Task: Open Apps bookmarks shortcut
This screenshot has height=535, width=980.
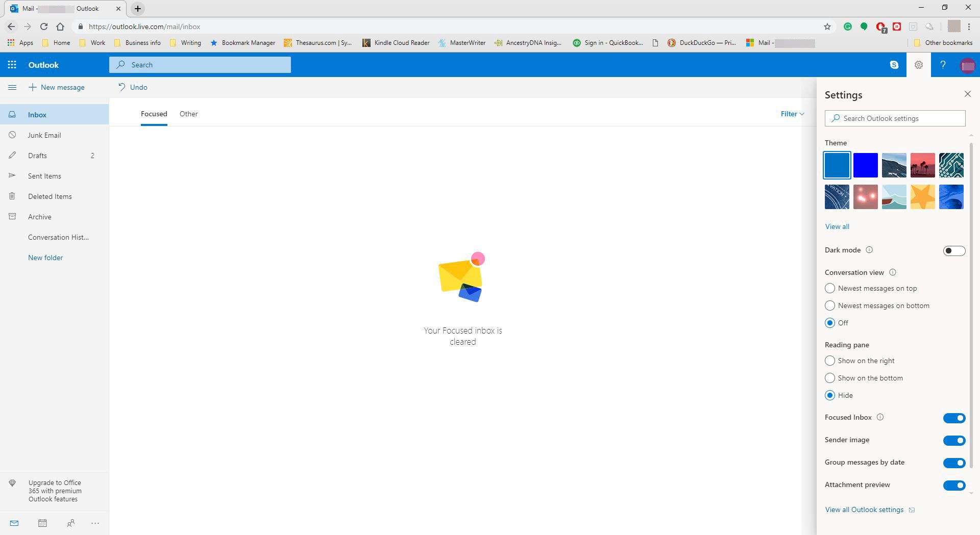Action: [20, 43]
